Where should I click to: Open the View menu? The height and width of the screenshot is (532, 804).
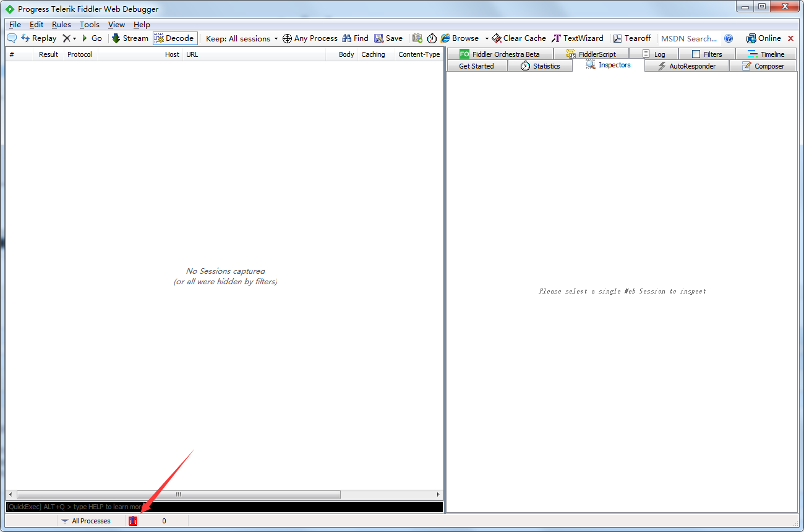click(x=116, y=25)
